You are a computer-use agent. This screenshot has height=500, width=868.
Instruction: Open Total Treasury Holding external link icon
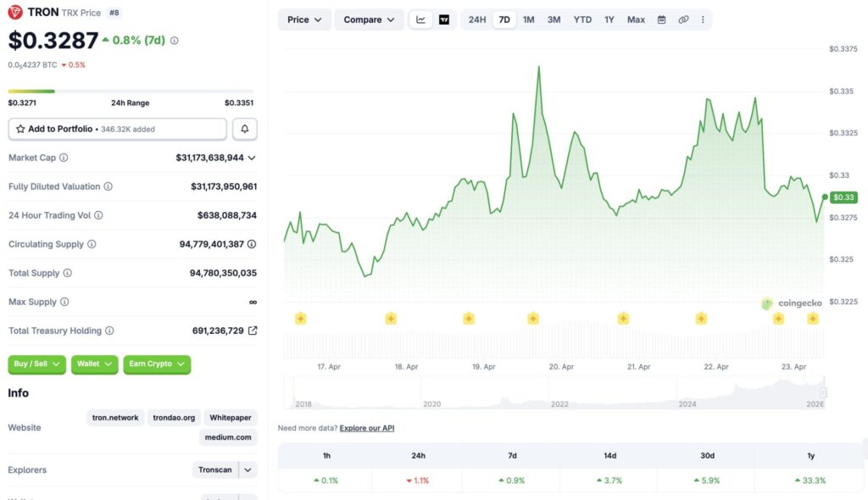point(252,331)
